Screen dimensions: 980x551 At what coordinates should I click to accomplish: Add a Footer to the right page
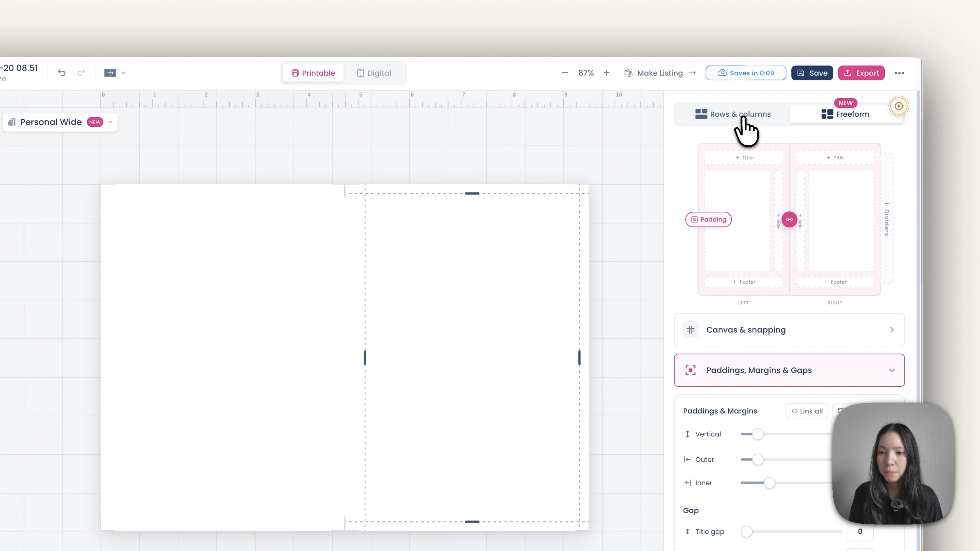(x=835, y=282)
